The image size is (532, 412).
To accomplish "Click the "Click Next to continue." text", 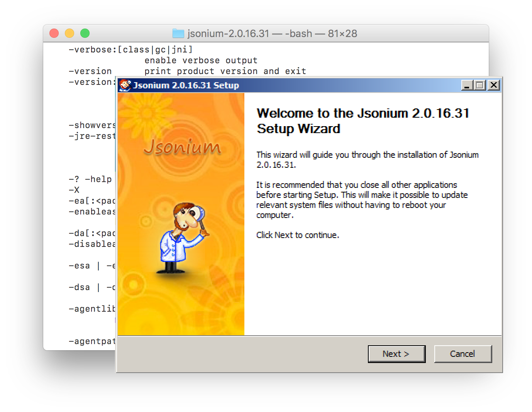I will point(298,235).
